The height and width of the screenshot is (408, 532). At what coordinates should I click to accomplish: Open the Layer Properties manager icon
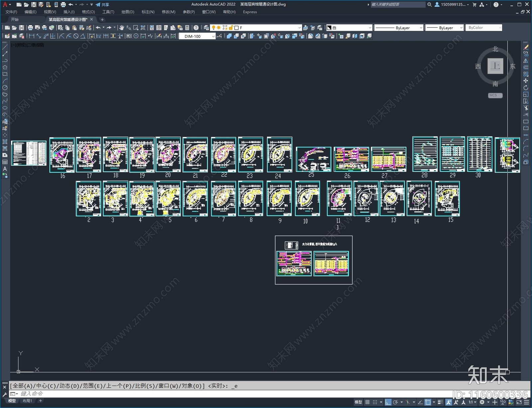(x=206, y=28)
